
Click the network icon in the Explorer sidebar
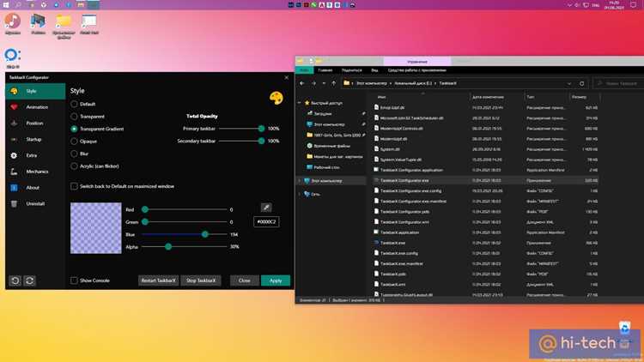coord(307,194)
